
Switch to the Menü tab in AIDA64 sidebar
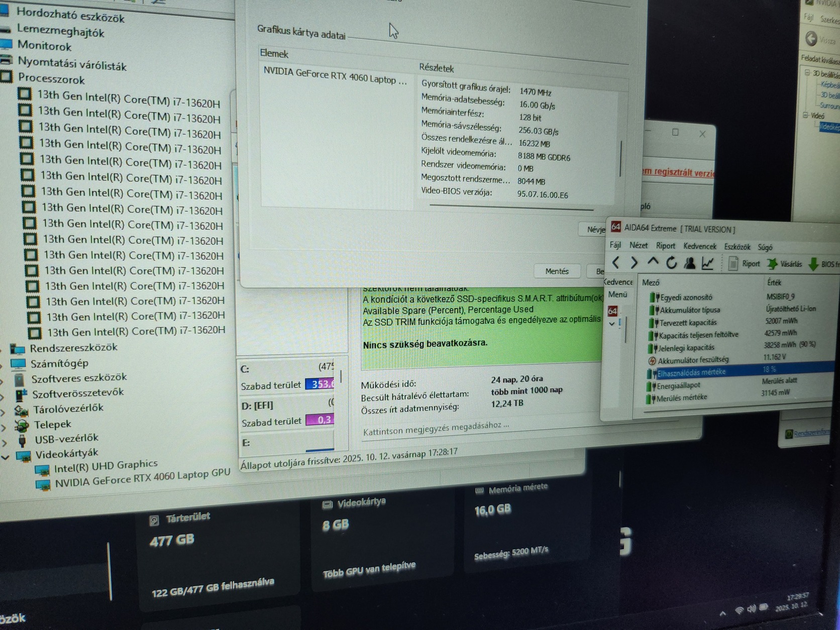(617, 294)
